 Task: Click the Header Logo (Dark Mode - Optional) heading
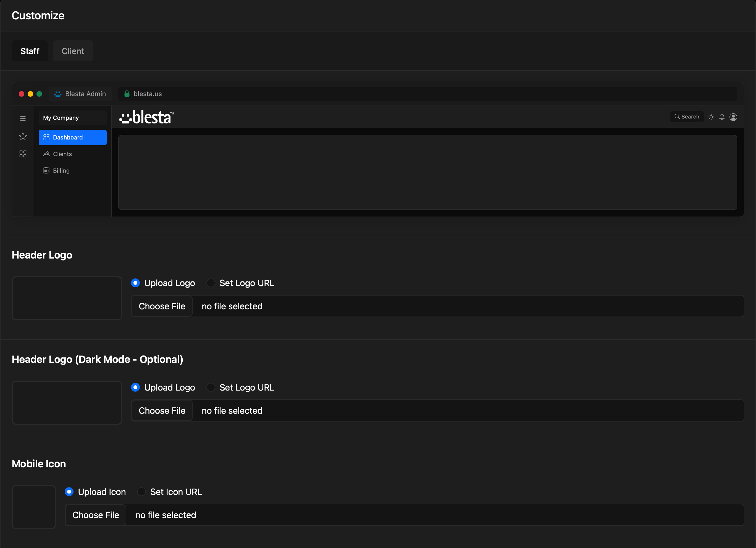pos(98,359)
